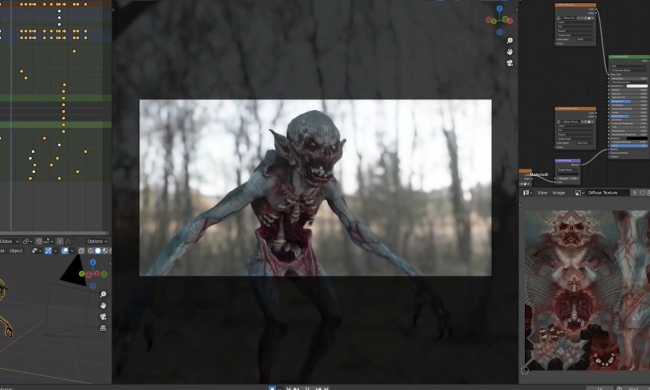Click the white Subsurface Color swatch

pyautogui.click(x=637, y=86)
